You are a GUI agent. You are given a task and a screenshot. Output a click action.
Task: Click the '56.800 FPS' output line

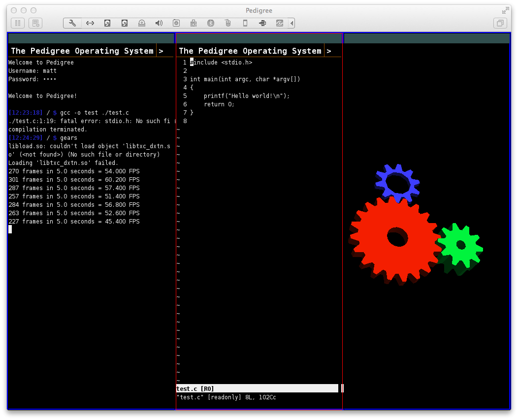click(x=74, y=205)
